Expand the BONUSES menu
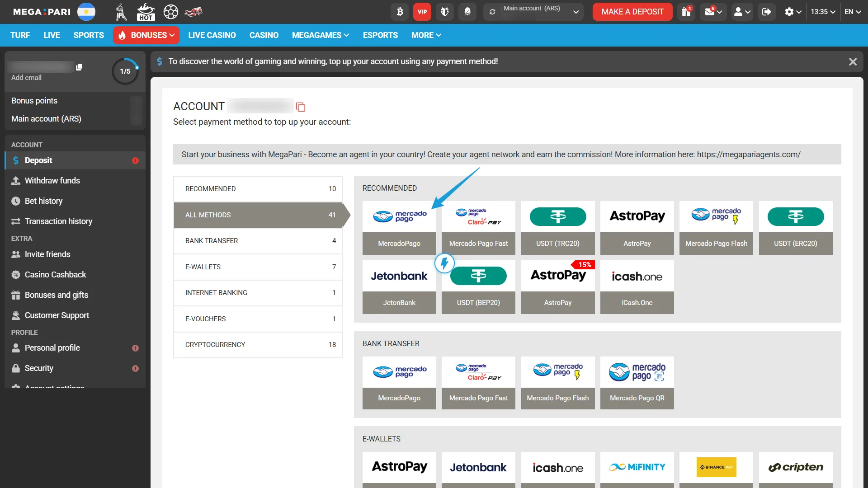Image resolution: width=868 pixels, height=488 pixels. click(146, 35)
